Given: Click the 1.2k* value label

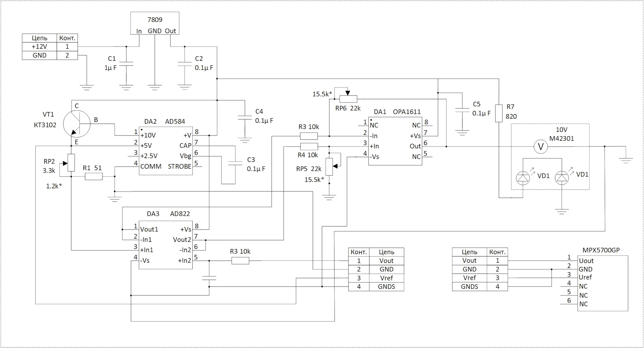Looking at the screenshot, I should [54, 186].
